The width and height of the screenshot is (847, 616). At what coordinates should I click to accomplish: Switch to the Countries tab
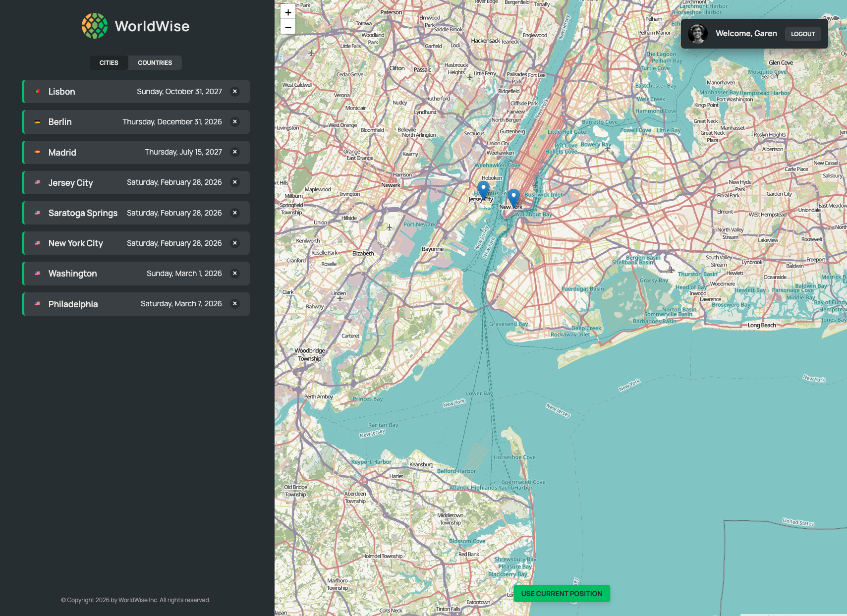155,63
